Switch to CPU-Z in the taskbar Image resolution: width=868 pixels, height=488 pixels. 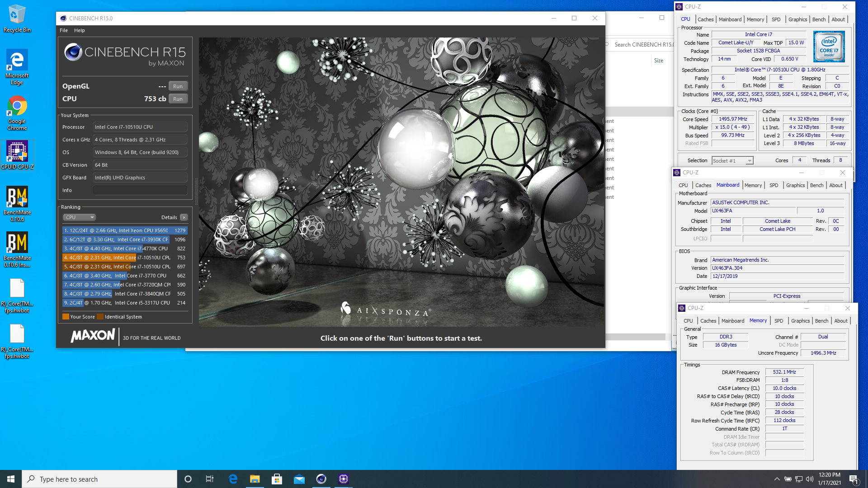coord(344,479)
